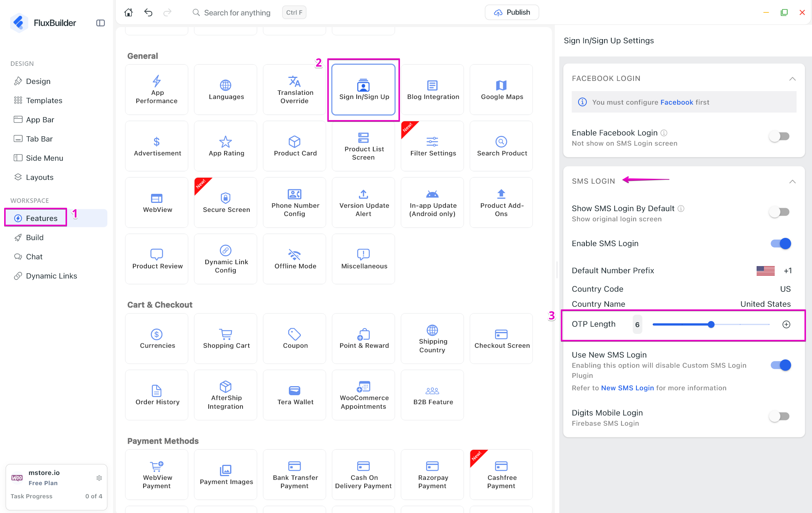Collapse the FluxBuilder sidebar panel
The height and width of the screenshot is (513, 812).
[101, 23]
